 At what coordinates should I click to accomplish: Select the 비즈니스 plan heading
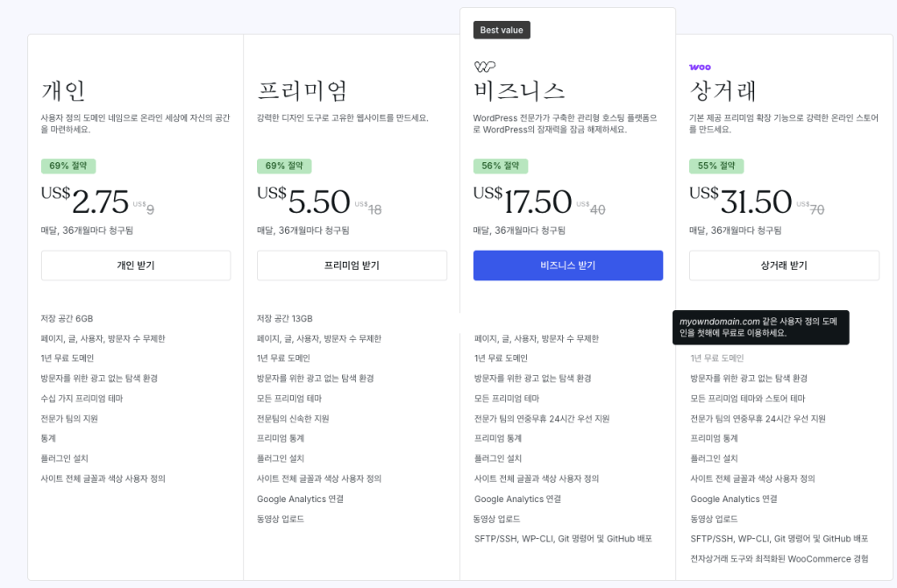519,90
